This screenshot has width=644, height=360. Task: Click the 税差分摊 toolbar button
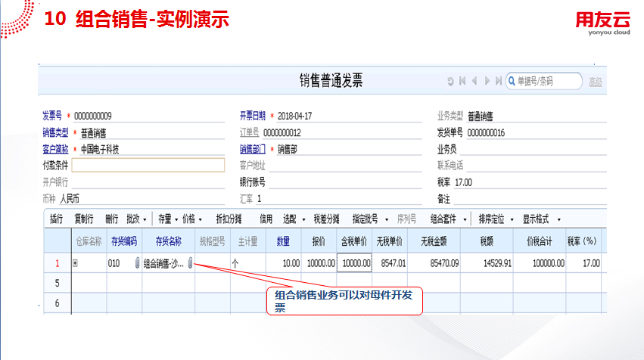(326, 219)
